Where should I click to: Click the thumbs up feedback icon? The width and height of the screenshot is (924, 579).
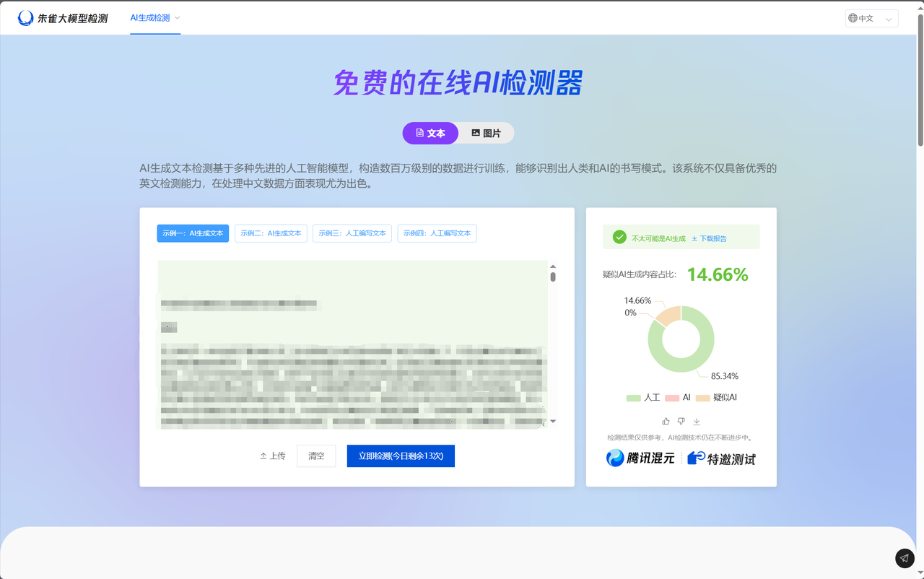click(x=666, y=421)
